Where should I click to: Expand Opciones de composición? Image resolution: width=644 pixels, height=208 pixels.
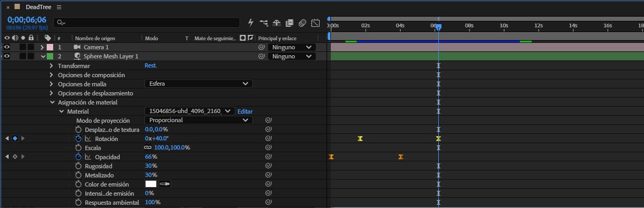coord(52,75)
